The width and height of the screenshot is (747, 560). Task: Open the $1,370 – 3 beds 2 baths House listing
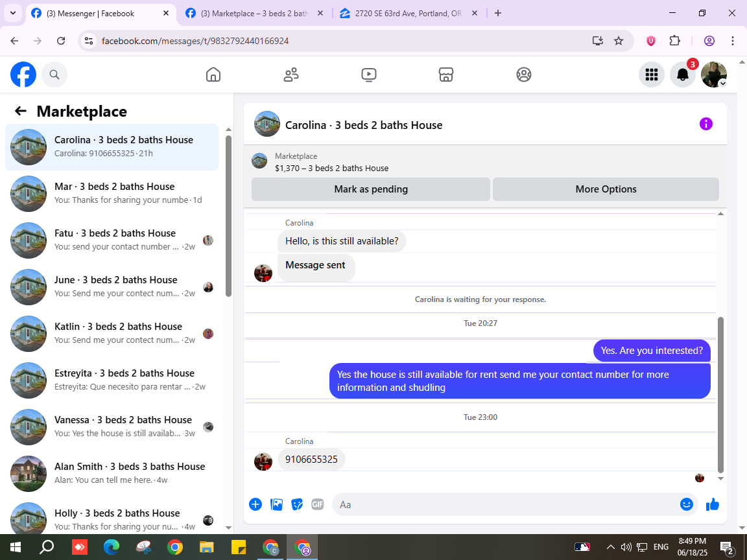331,168
